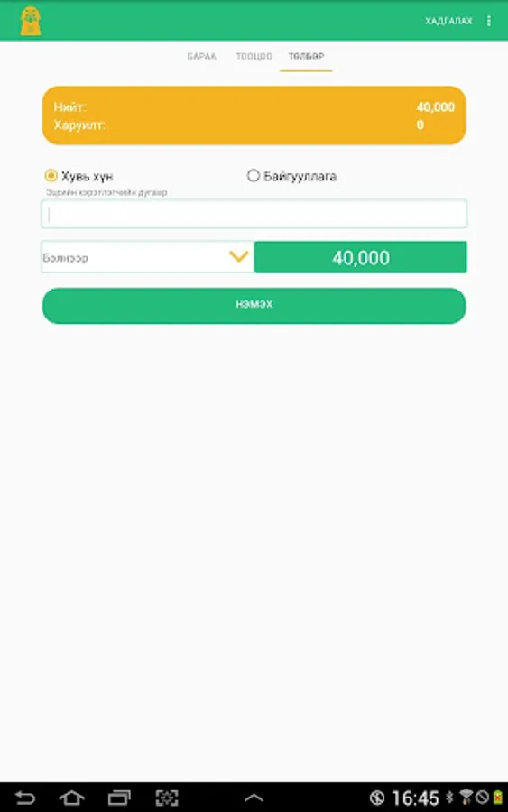Viewport: 508px width, 812px height.
Task: Click the ХАДГАЛАХ save button
Action: [x=448, y=21]
